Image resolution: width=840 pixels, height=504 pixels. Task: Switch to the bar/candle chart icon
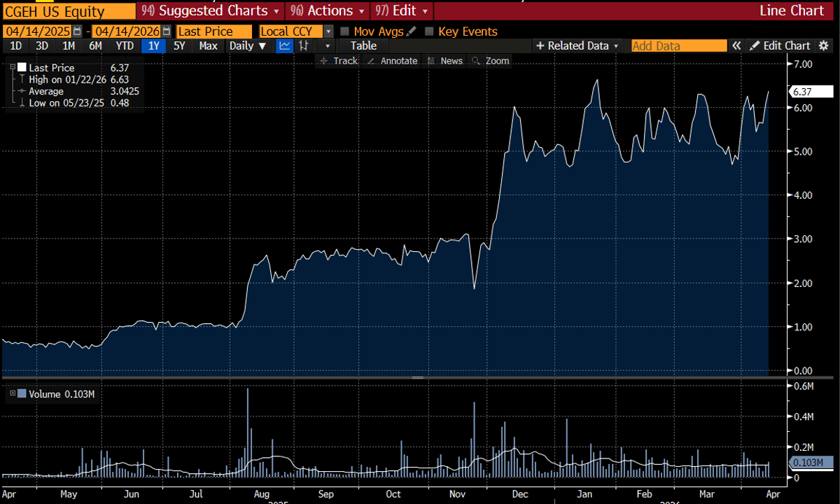304,45
